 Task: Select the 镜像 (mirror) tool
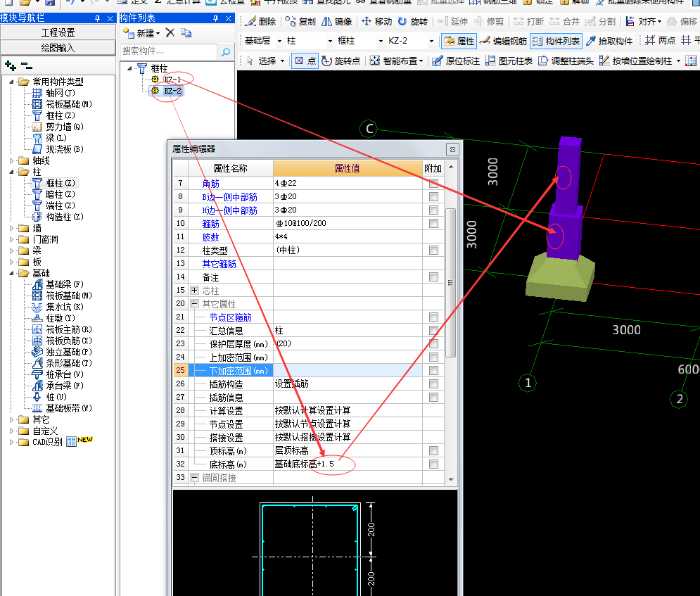click(x=337, y=21)
